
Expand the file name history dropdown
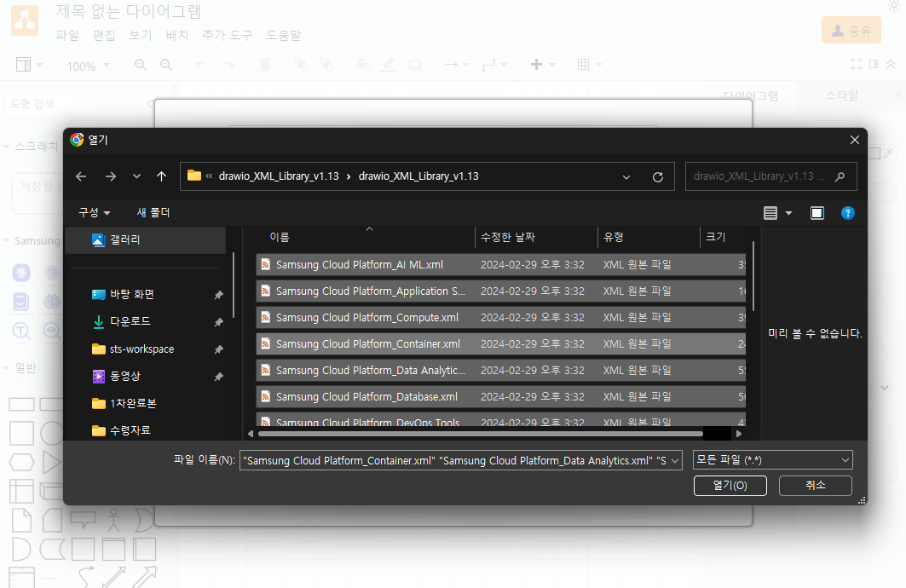[675, 460]
